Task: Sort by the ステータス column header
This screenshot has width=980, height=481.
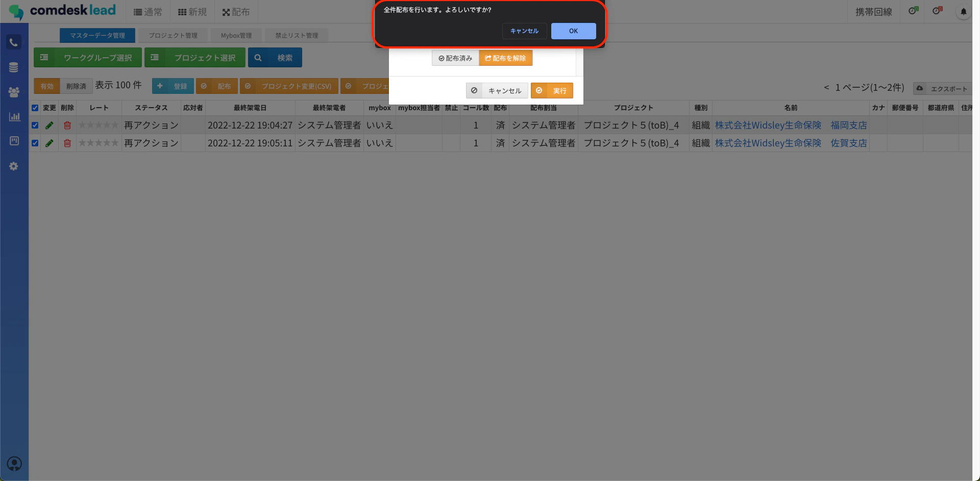Action: click(x=151, y=108)
